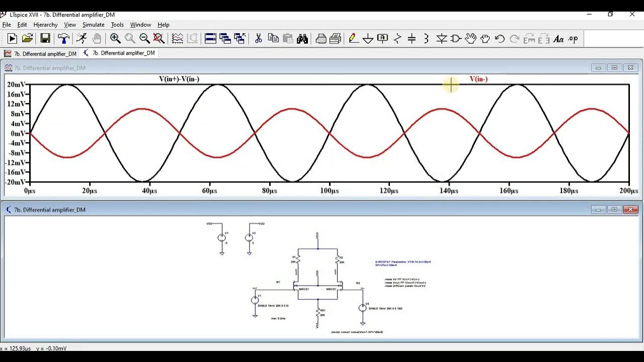644x362 pixels.
Task: Save with the floppy disk icon
Action: pos(45,38)
